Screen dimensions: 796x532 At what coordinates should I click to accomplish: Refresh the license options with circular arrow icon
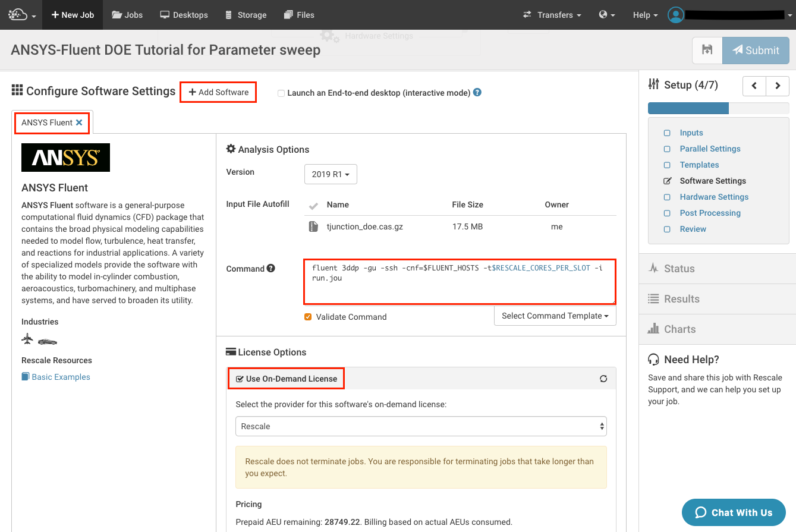pos(603,379)
